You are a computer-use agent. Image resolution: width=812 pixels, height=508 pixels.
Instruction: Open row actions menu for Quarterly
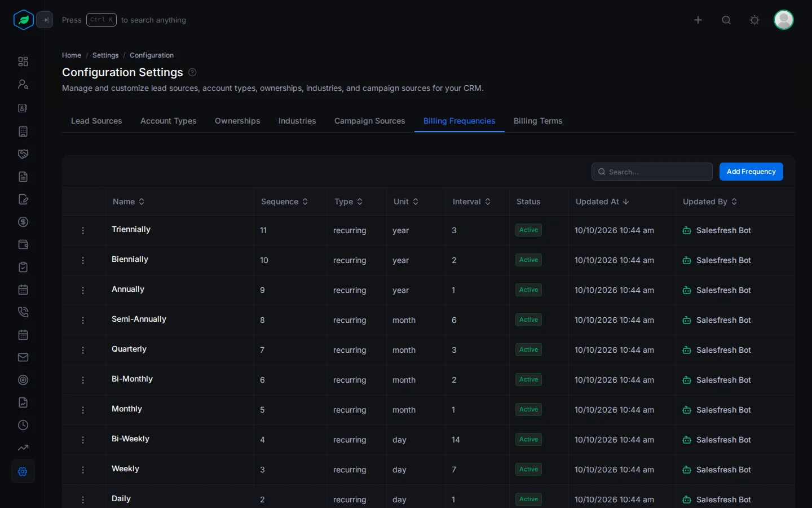(83, 350)
